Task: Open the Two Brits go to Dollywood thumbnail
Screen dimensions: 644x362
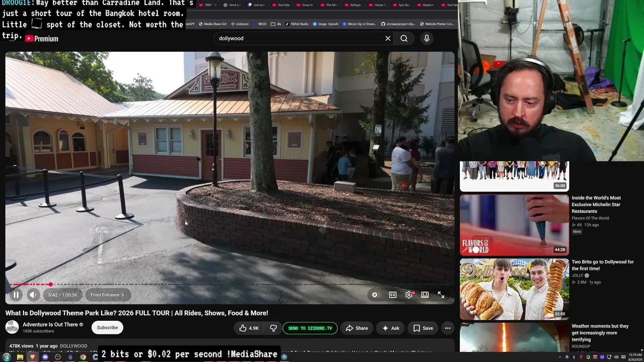Action: 514,289
